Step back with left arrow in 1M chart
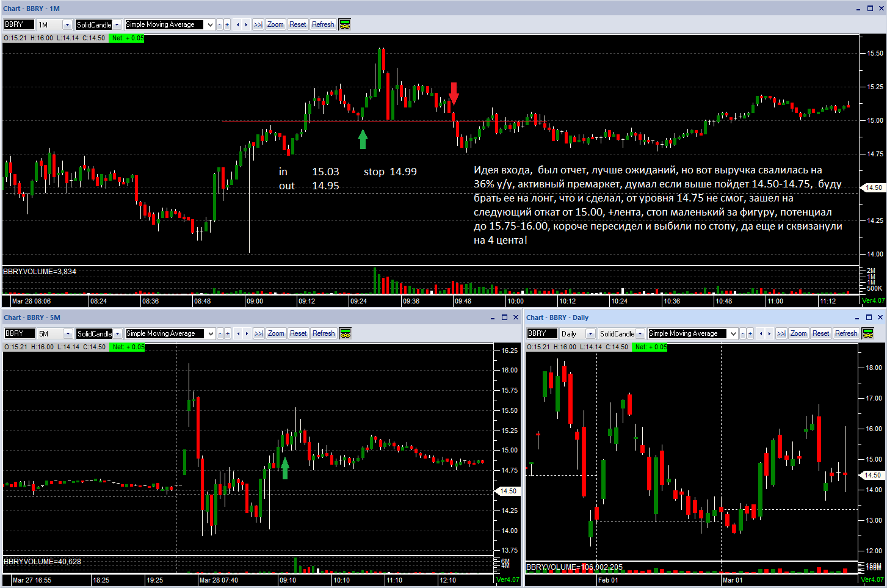This screenshot has width=887, height=588. (238, 24)
